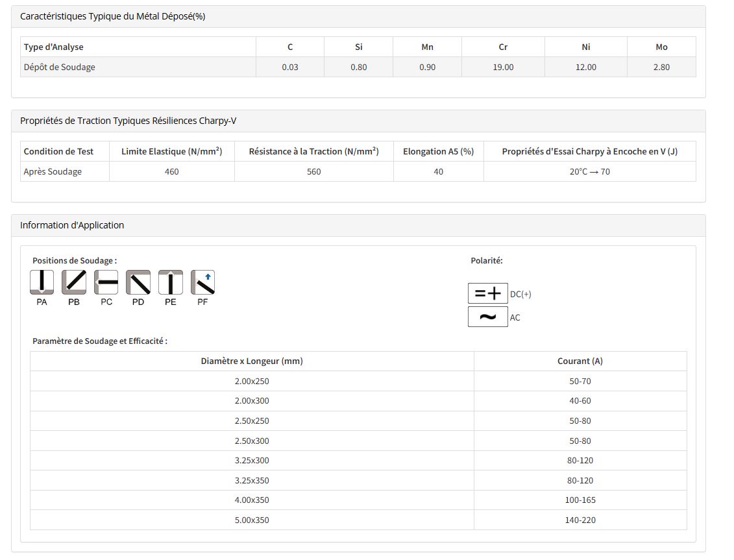
Task: Click the PE overhead position icon
Action: tap(170, 282)
